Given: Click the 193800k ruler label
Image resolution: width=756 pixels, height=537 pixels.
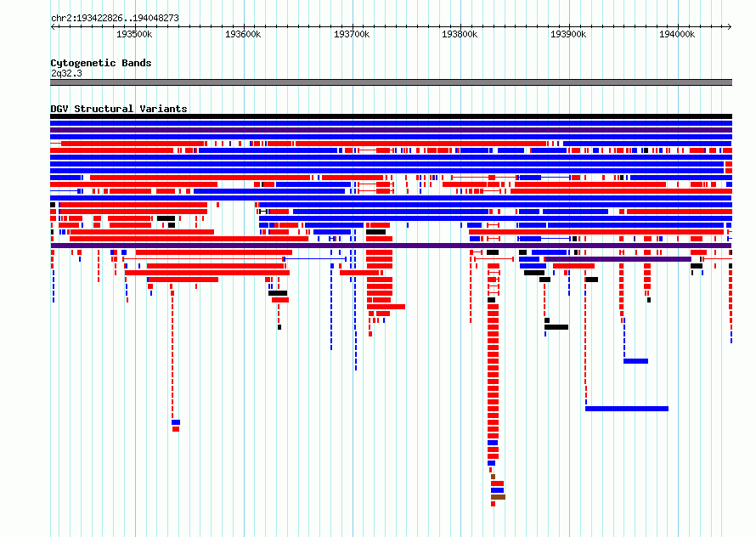Looking at the screenshot, I should click(460, 34).
